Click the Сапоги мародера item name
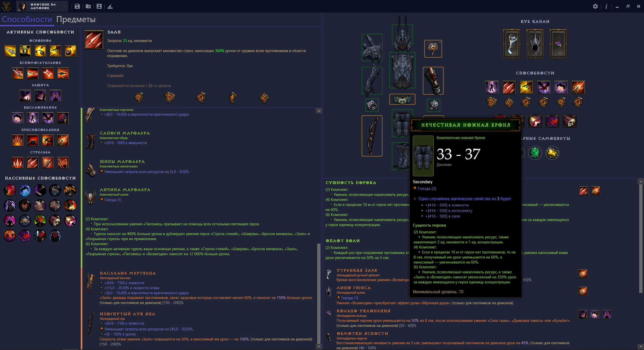 125,133
